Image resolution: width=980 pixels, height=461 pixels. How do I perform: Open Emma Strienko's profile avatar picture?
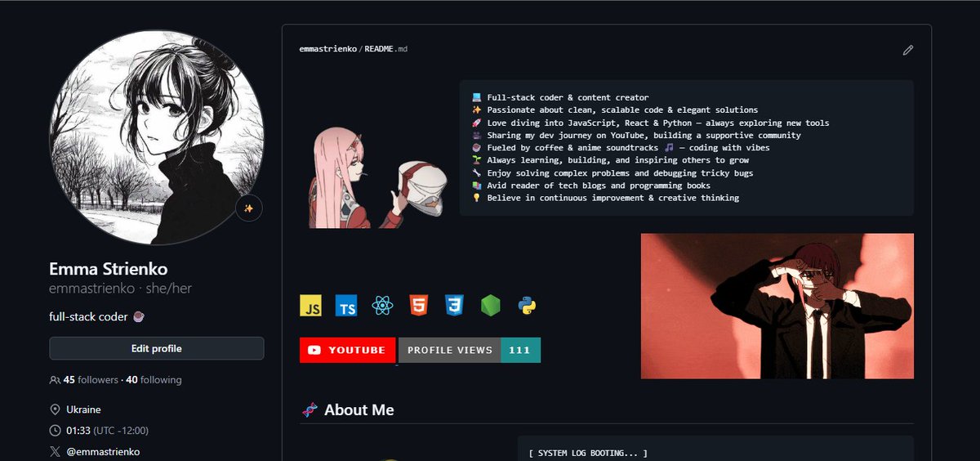(157, 137)
